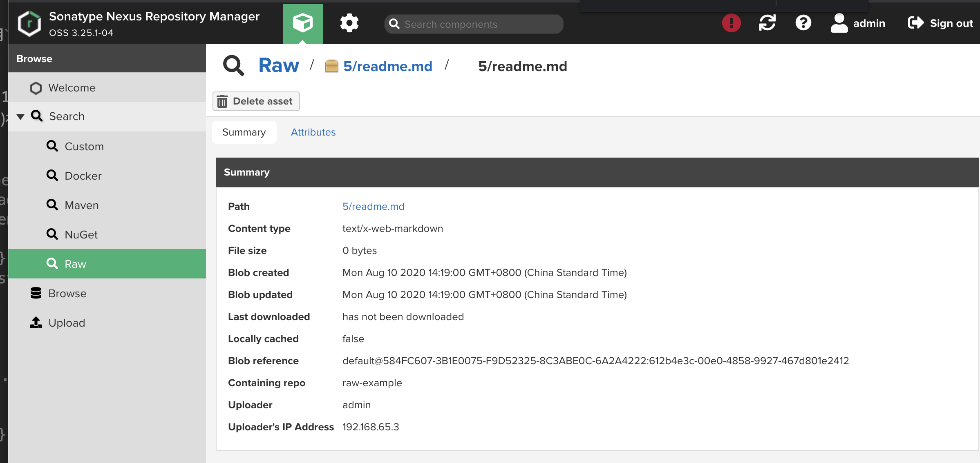Click the Upload tray icon

pyautogui.click(x=36, y=323)
